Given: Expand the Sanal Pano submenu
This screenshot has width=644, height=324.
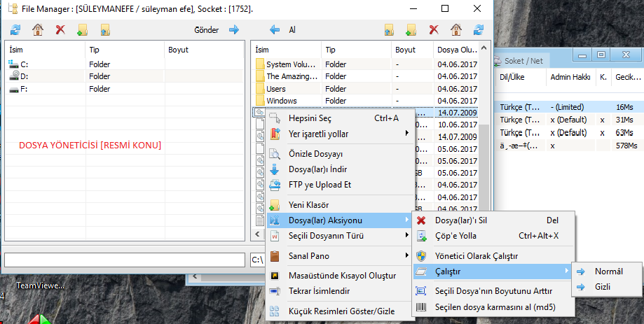Looking at the screenshot, I should [340, 256].
